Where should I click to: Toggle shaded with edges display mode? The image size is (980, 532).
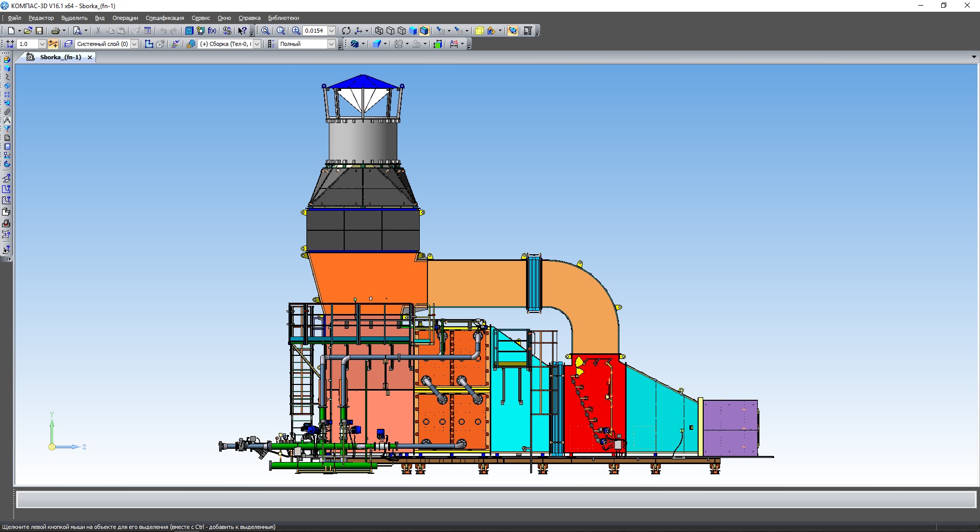[424, 31]
